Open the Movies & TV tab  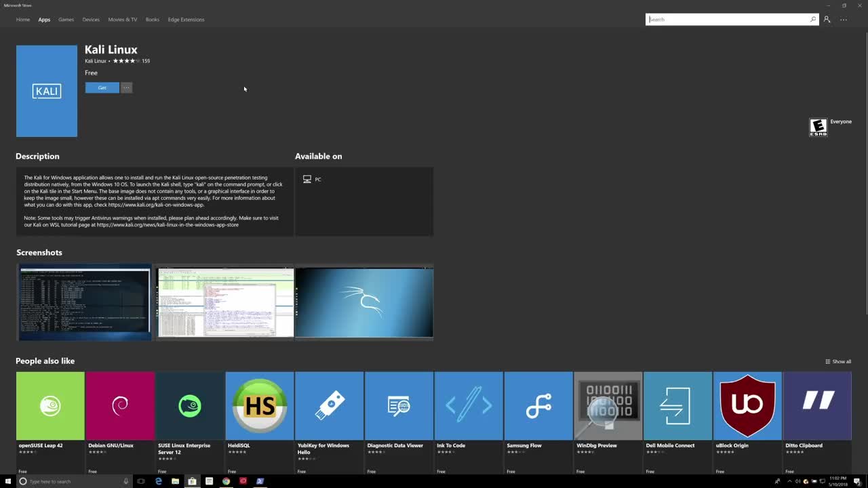123,20
